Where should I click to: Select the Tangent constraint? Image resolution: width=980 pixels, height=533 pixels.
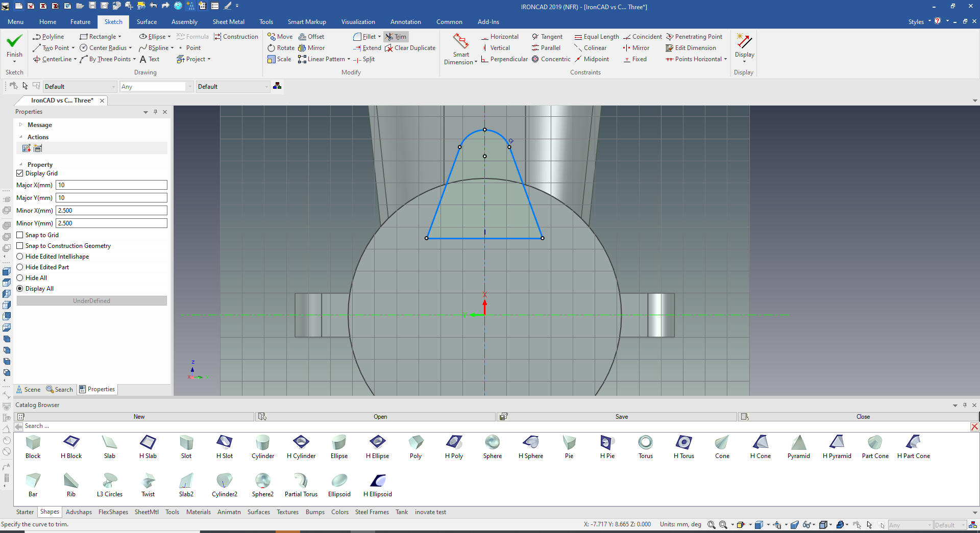547,37
